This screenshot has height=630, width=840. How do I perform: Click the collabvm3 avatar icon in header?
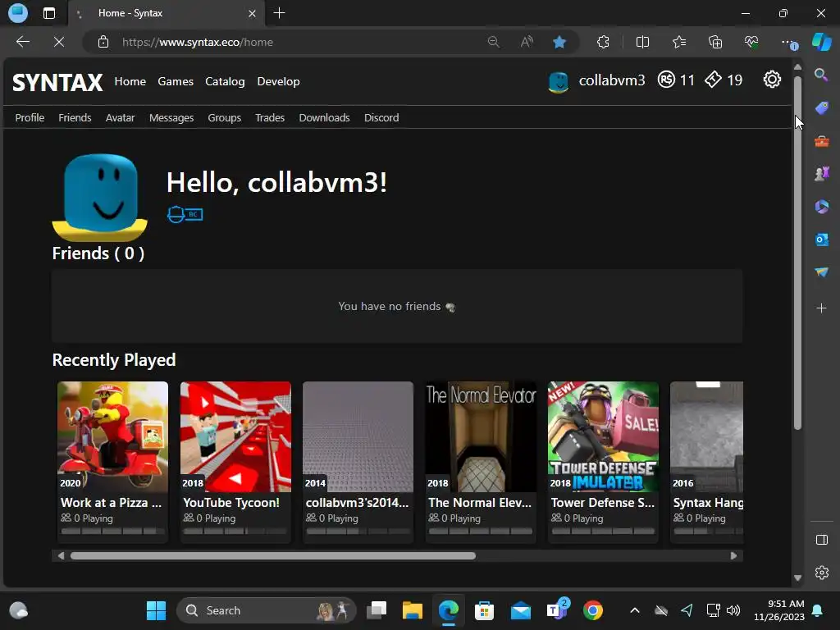click(559, 81)
